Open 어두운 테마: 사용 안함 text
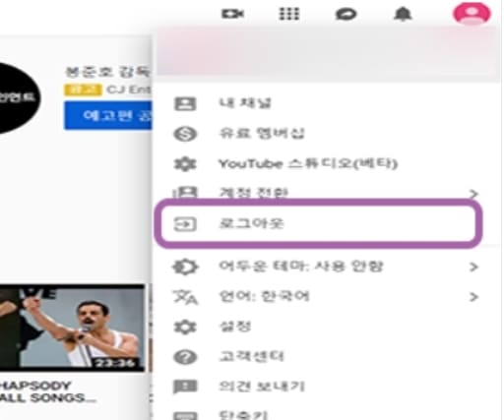The height and width of the screenshot is (420, 504). tap(301, 267)
